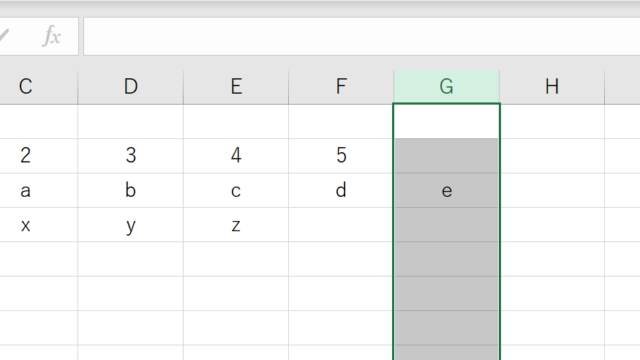This screenshot has height=360, width=640.
Task: Click the cell with letter b
Action: 131,191
